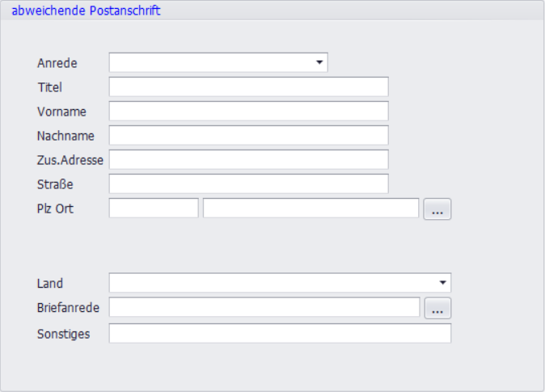
Task: Click the Anrede label
Action: (x=57, y=63)
